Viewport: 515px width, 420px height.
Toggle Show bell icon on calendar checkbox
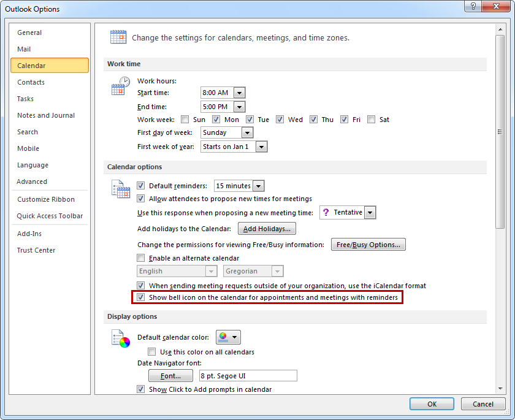140,297
